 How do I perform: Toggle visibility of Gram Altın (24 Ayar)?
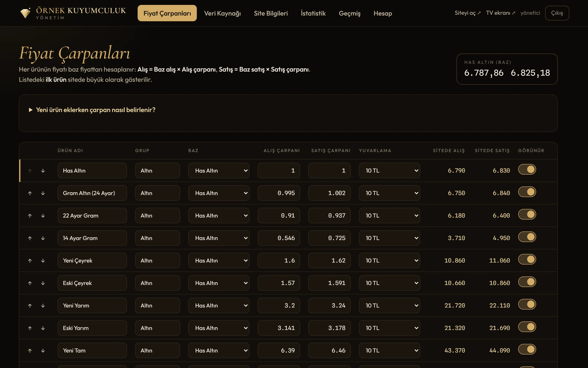tap(527, 192)
